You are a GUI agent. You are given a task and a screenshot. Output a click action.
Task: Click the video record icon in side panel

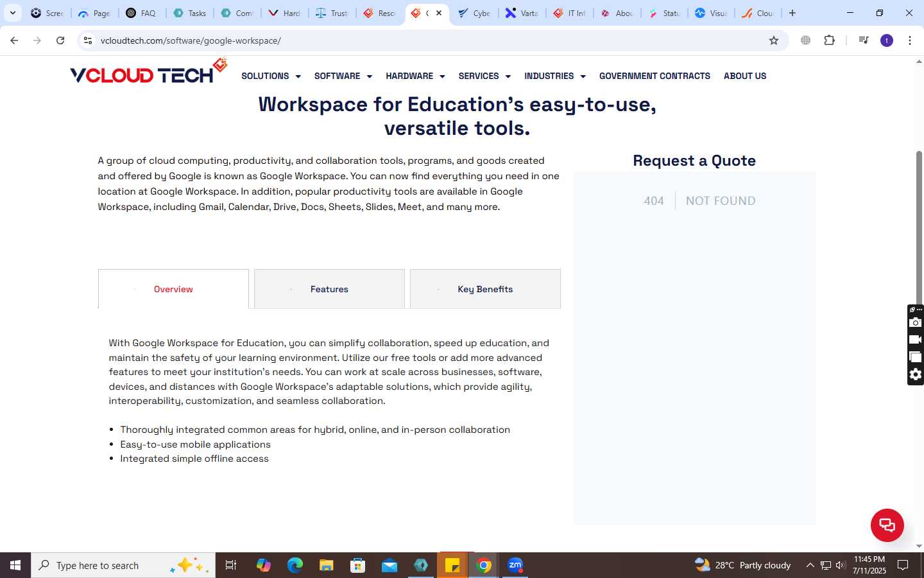916,340
